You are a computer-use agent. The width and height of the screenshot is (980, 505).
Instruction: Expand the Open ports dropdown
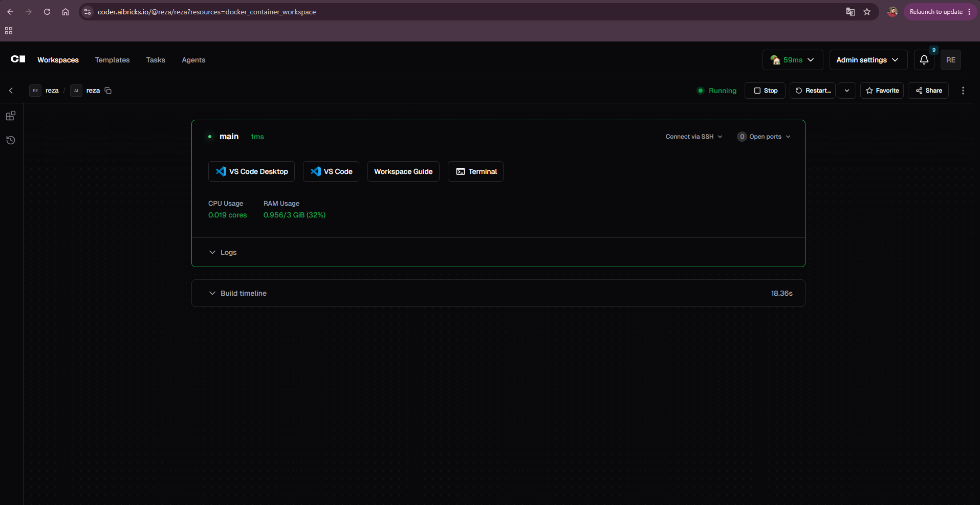[x=764, y=137]
